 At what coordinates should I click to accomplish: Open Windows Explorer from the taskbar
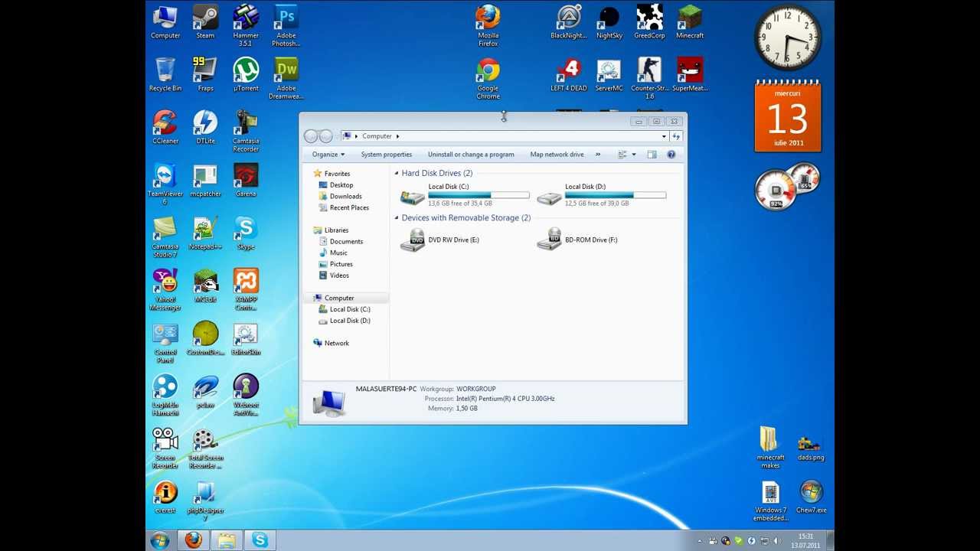click(227, 540)
